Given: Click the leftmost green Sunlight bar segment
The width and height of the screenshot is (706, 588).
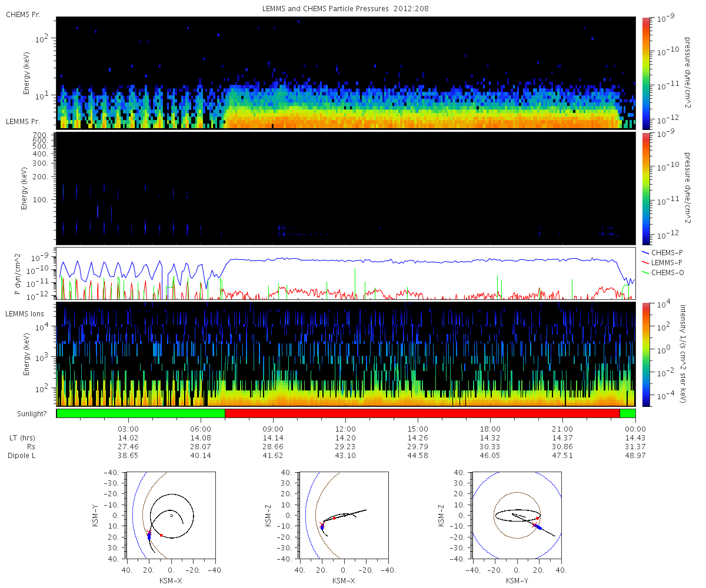Looking at the screenshot, I should (x=141, y=413).
